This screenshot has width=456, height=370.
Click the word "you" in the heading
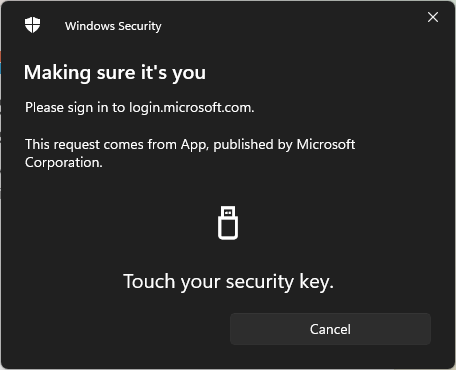189,74
